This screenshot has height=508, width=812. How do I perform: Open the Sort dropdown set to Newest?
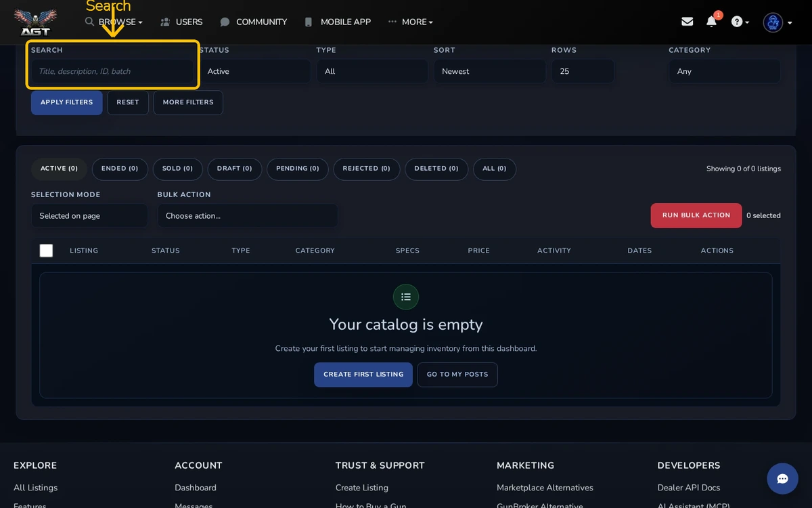[490, 71]
